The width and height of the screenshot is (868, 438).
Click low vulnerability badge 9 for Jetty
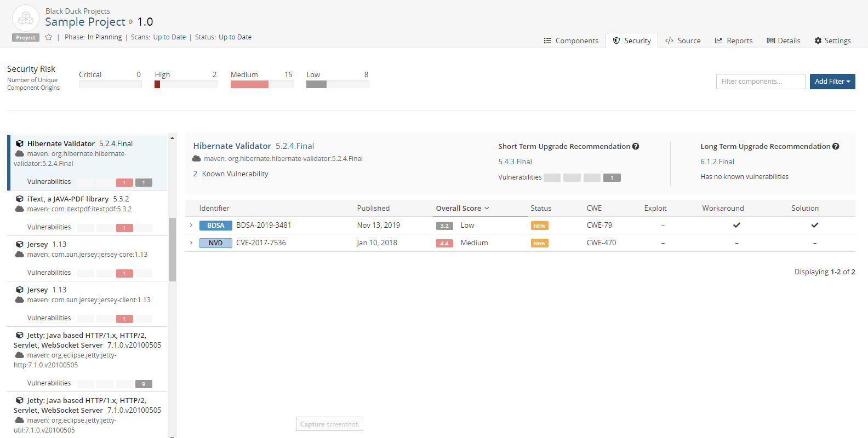tap(144, 384)
